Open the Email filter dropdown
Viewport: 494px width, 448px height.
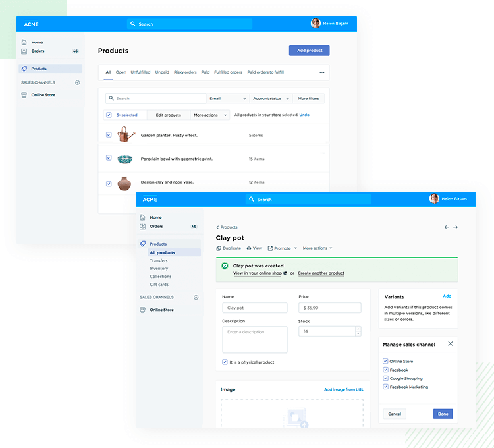tap(228, 99)
